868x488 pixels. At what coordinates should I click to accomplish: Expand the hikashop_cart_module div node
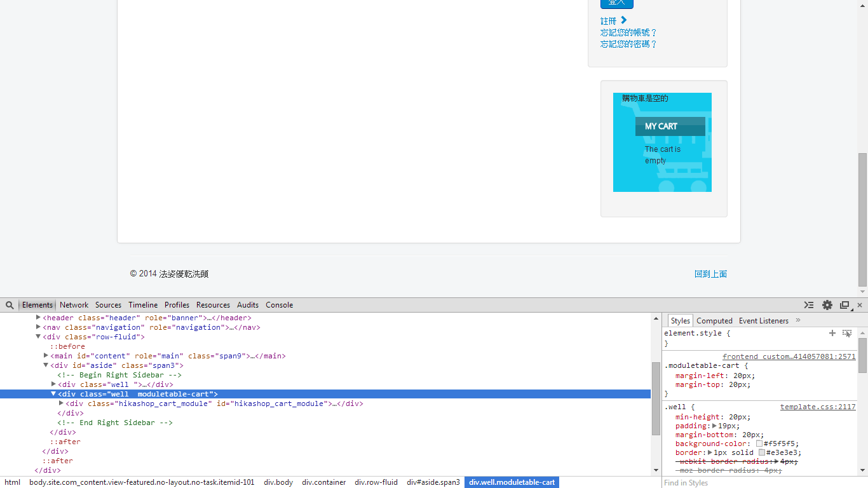[x=61, y=403]
